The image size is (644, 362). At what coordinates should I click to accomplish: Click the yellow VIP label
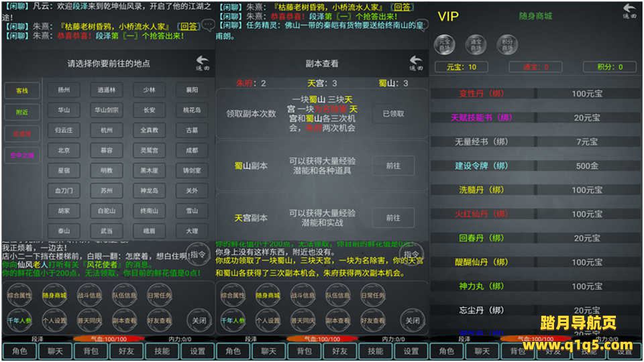click(x=448, y=15)
